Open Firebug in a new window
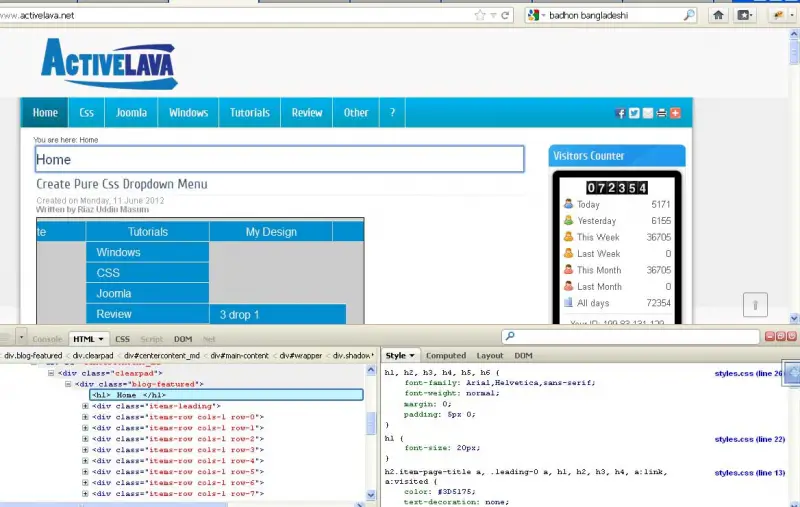 coord(781,336)
